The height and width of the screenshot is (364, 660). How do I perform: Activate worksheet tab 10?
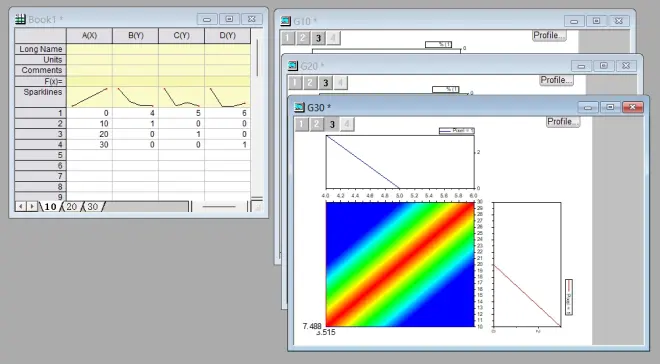[50, 207]
